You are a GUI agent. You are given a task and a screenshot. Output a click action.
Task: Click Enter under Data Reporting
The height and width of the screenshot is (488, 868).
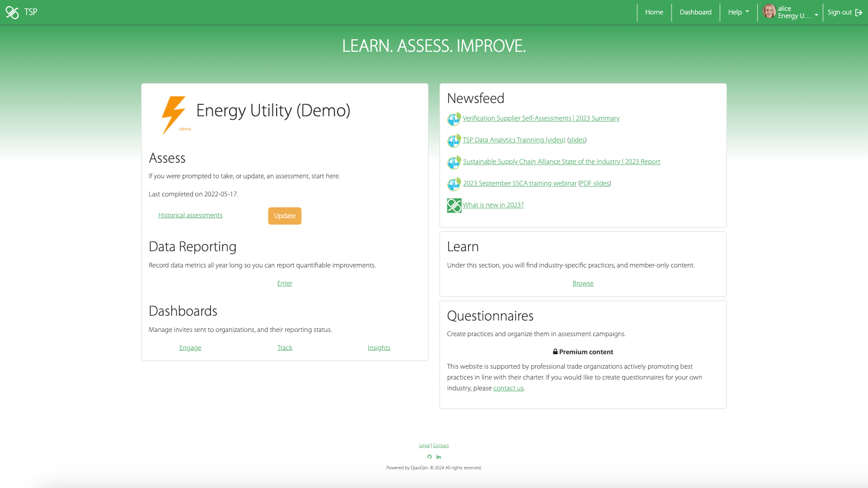point(285,284)
